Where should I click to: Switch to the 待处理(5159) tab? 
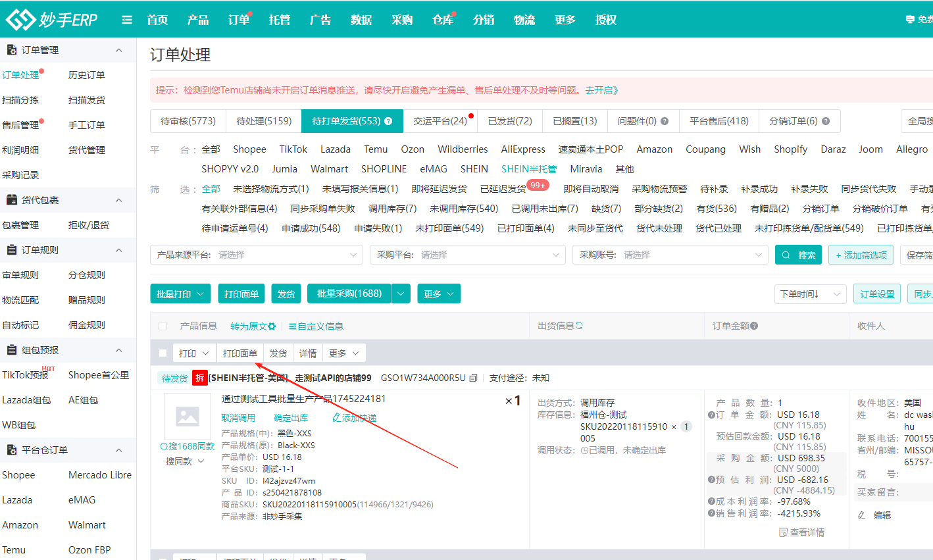coord(264,121)
